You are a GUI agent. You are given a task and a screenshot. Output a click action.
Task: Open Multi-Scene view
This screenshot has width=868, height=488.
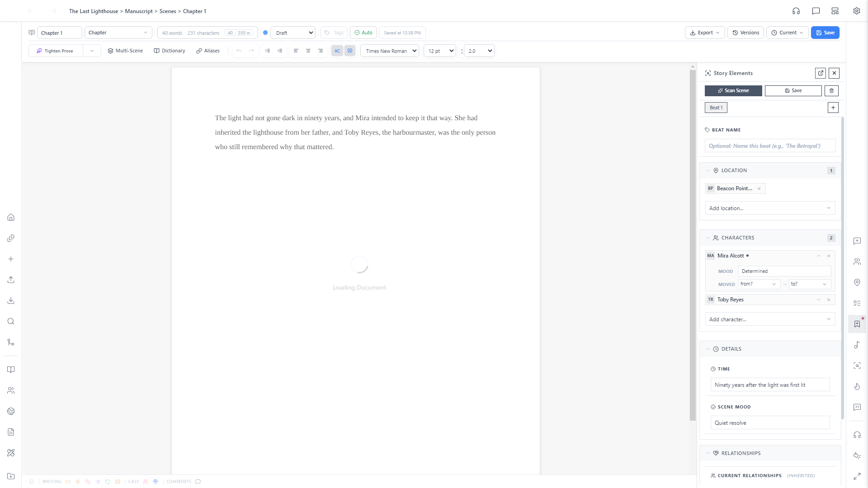click(x=125, y=51)
